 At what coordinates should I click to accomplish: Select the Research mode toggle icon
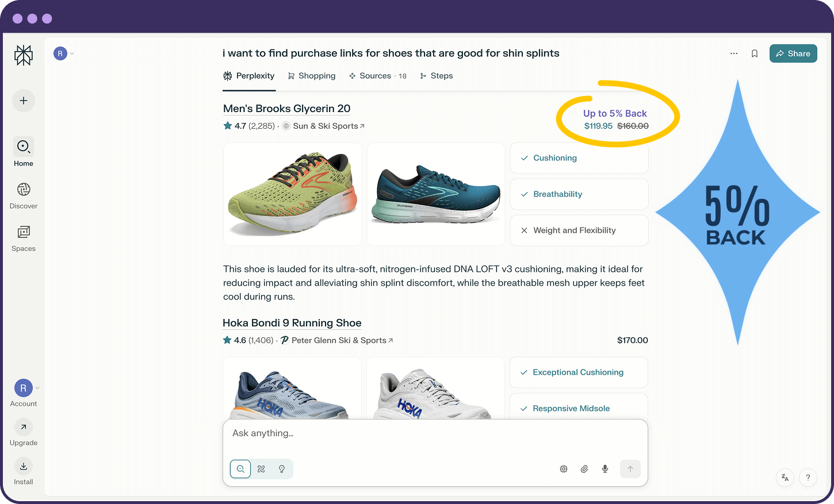(261, 469)
